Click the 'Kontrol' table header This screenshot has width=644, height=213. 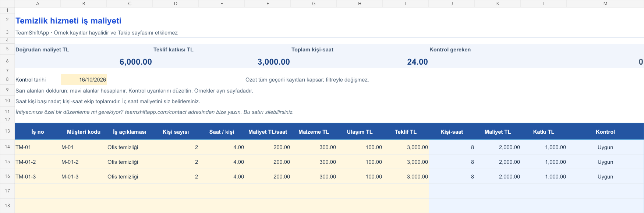[x=605, y=132]
